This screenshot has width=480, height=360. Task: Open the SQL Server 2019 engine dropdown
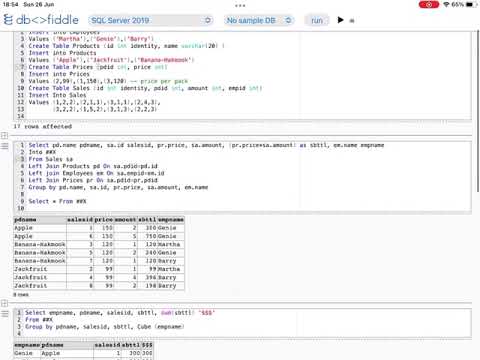click(151, 20)
